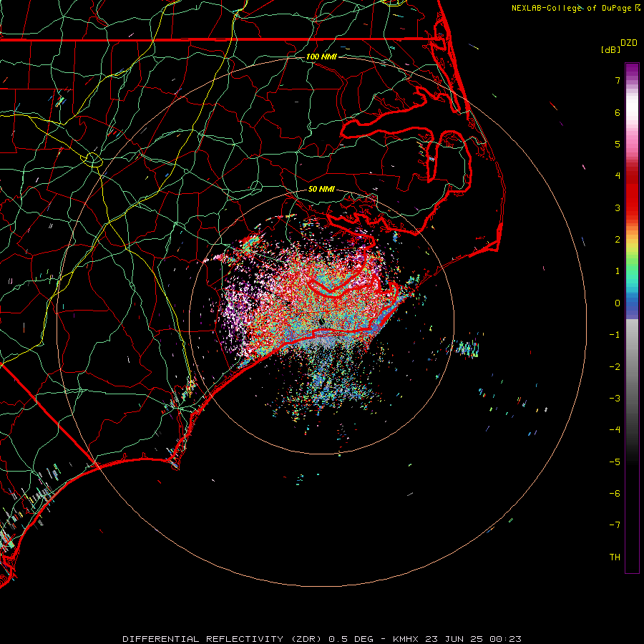Click the -3 value on the dB scale
The height and width of the screenshot is (644, 644).
pyautogui.click(x=615, y=399)
